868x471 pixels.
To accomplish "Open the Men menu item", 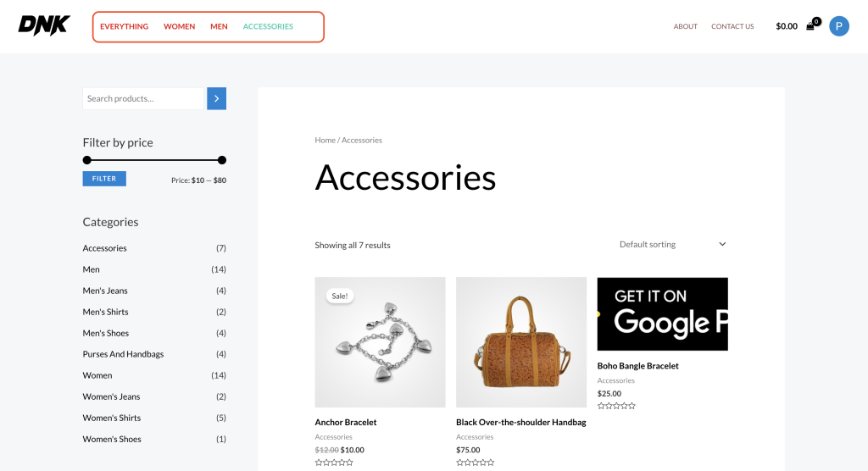I will point(219,26).
